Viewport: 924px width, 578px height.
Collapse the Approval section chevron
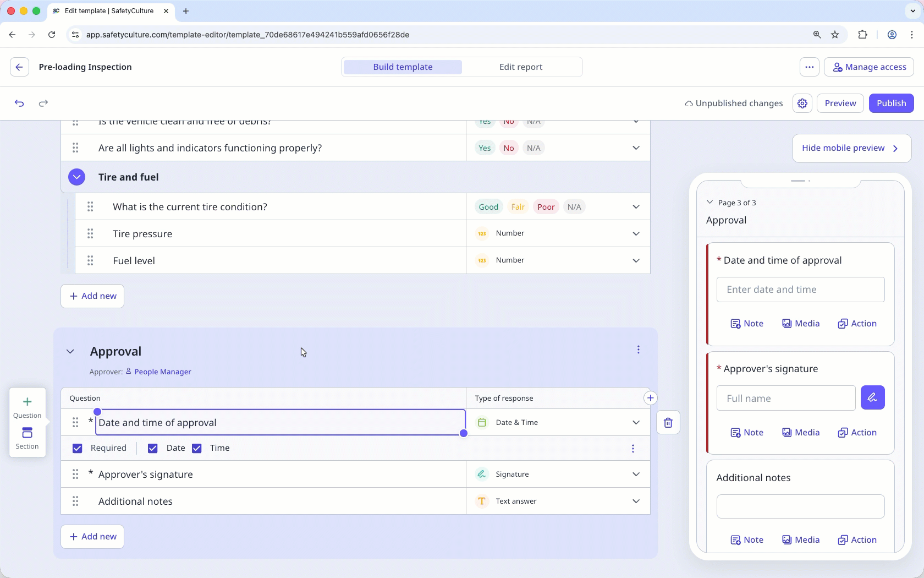pos(70,352)
